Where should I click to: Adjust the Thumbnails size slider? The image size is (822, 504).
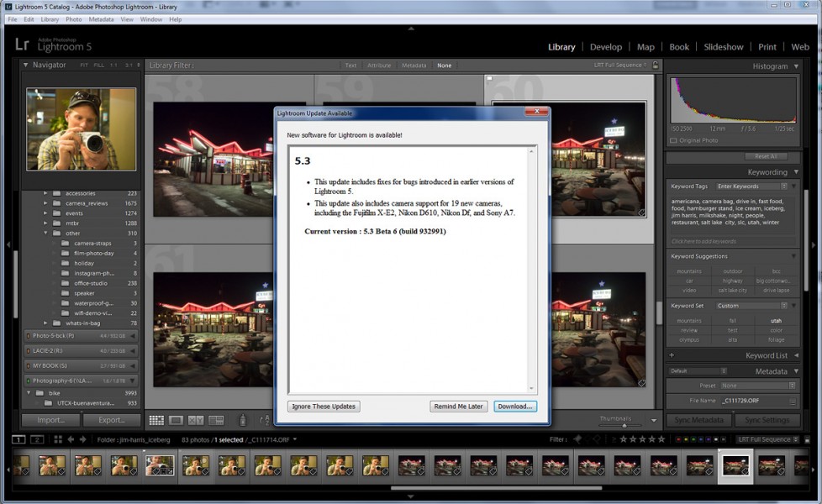pyautogui.click(x=624, y=425)
